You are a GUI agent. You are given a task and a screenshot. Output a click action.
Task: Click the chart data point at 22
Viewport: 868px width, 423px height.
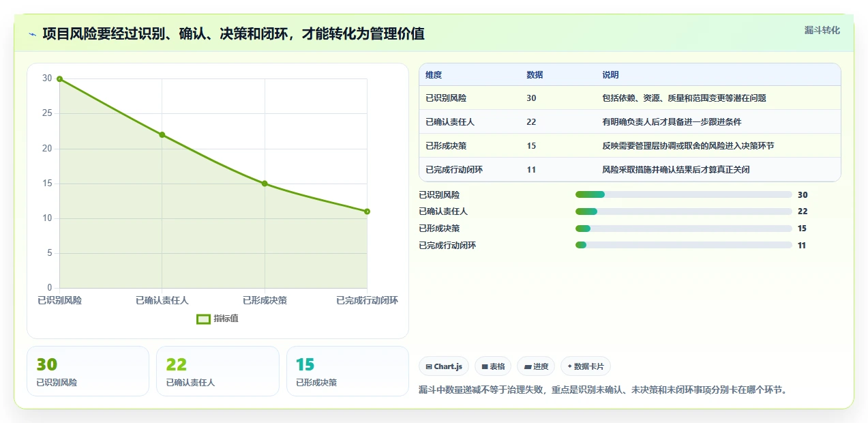pyautogui.click(x=162, y=134)
